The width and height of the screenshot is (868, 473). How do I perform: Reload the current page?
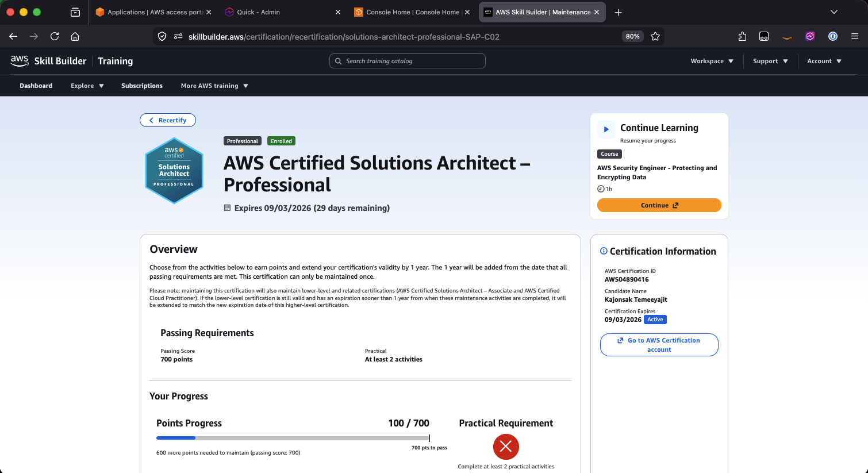(55, 36)
